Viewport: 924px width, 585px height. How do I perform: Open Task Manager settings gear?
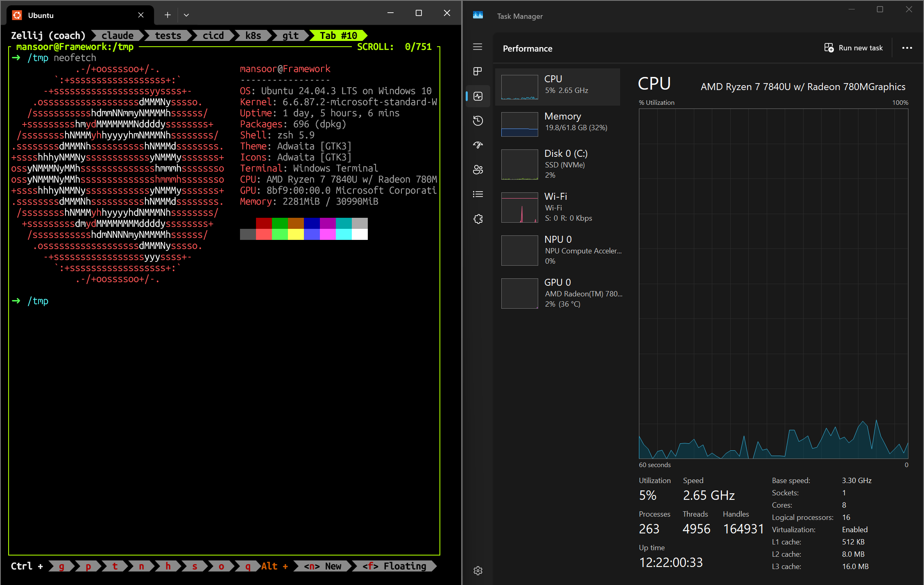[478, 570]
